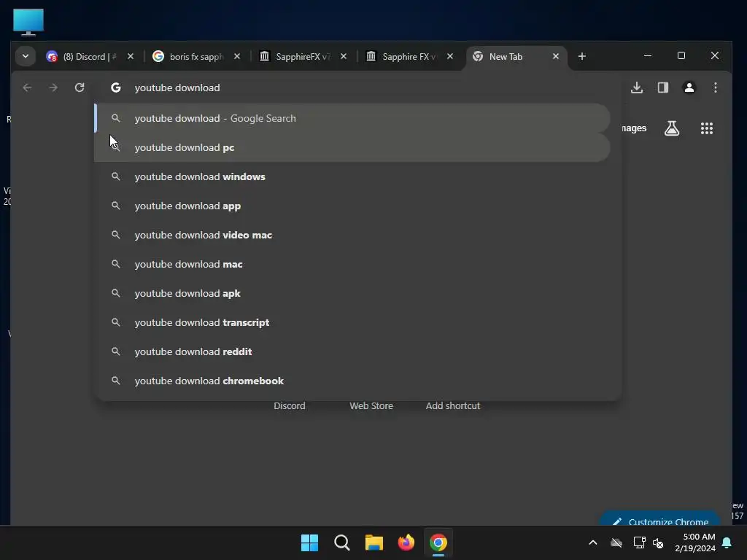
Task: Choose suggestion youtube download chromebook
Action: pos(352,381)
